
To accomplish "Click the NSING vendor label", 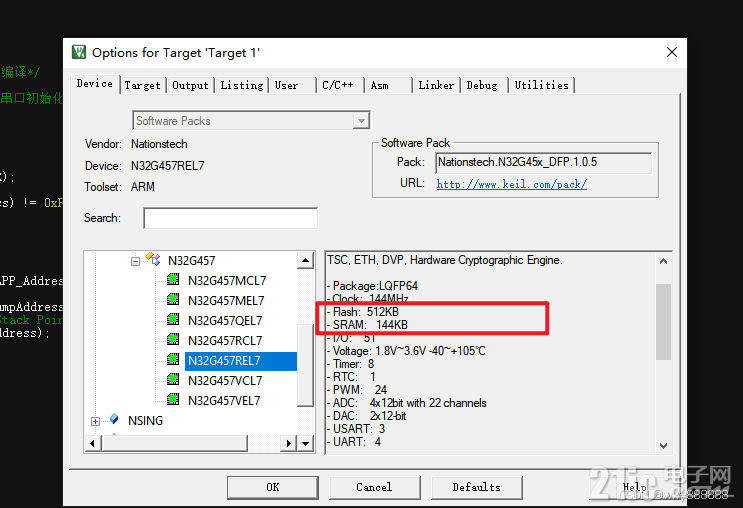I will click(x=145, y=420).
